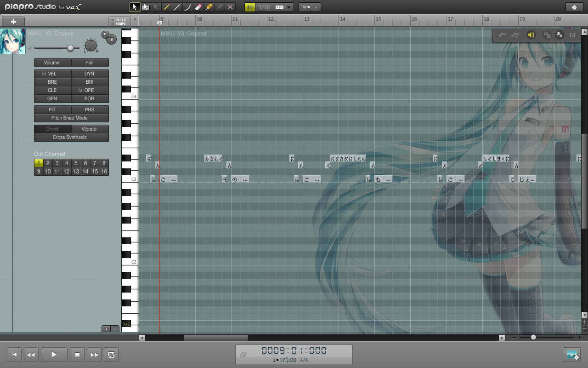Toggle loop playback button
The image size is (588, 368).
(111, 355)
